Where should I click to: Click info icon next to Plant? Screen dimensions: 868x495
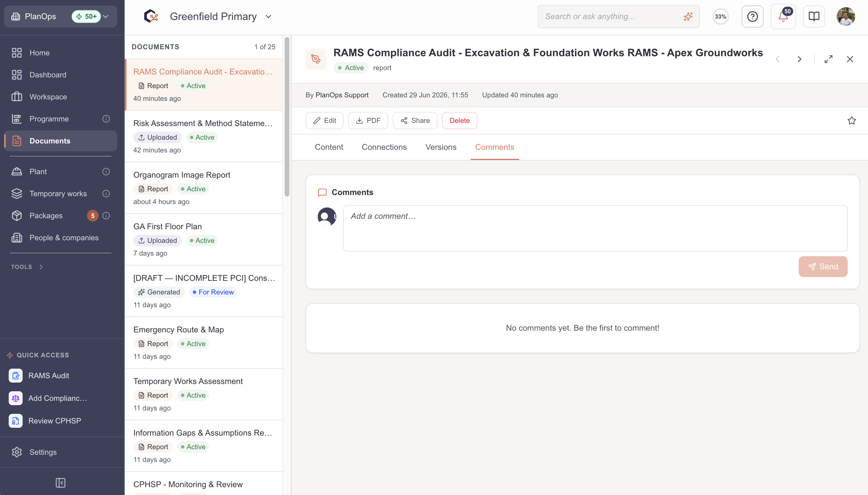106,172
